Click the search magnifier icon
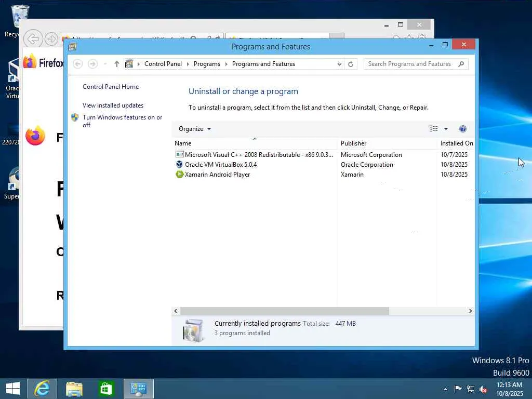 pos(461,64)
